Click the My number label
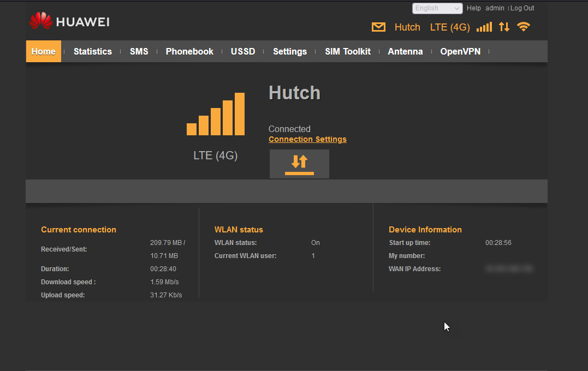Screen dimensions: 588x371 point(407,255)
